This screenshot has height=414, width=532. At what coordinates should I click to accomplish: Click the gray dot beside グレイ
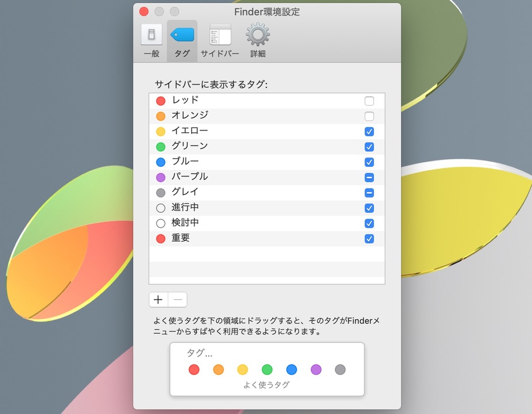coord(160,193)
